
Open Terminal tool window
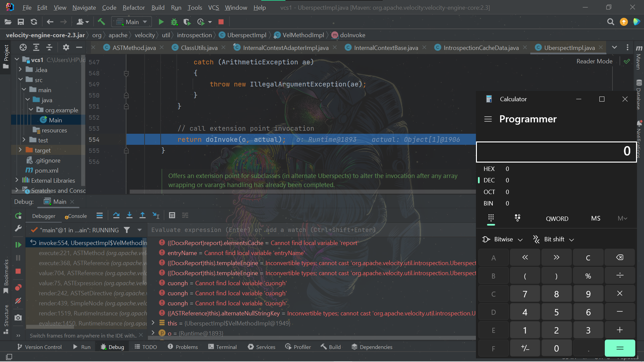pos(222,347)
